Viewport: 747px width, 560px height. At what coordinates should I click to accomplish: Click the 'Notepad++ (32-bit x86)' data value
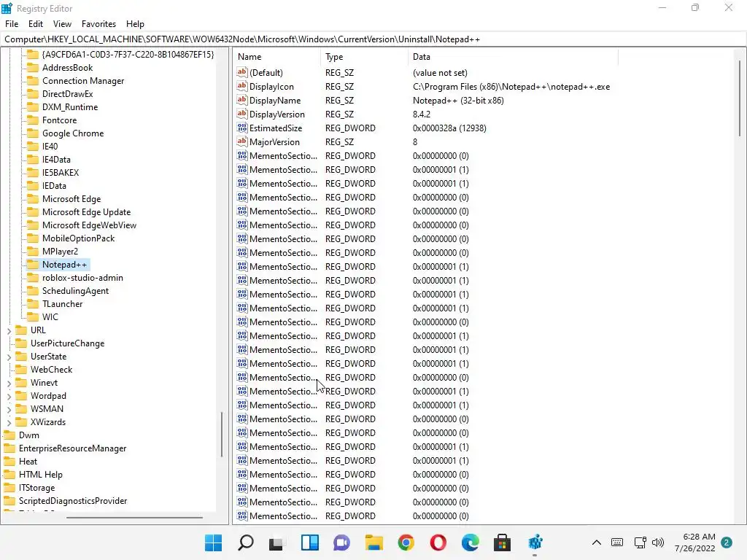click(x=458, y=101)
